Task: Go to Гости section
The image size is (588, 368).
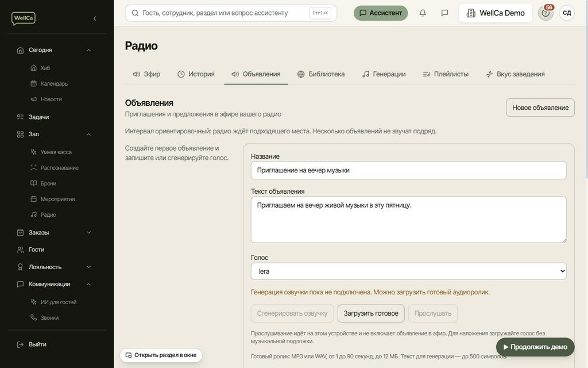Action: [x=36, y=250]
